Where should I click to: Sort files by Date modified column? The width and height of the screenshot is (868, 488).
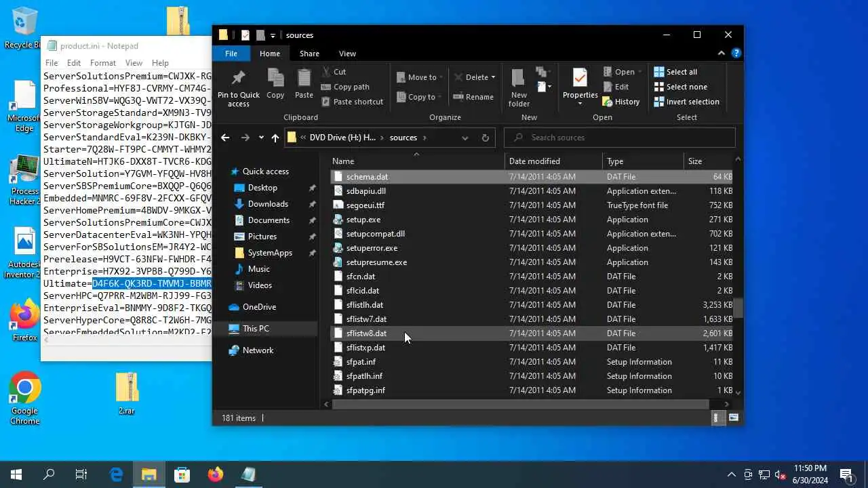(553, 161)
